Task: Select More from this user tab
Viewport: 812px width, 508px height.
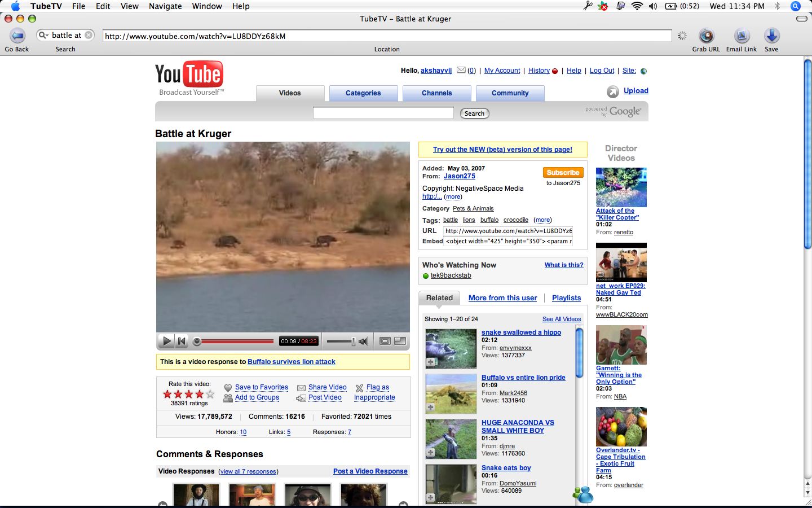Action: (503, 298)
